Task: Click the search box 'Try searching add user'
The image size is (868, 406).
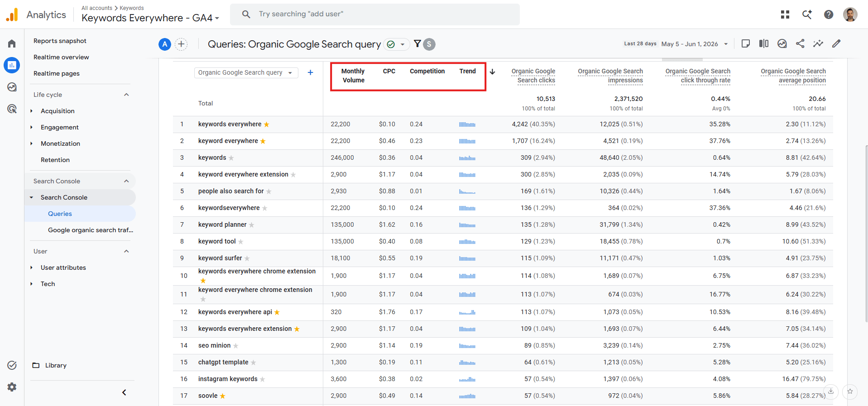Action: (x=375, y=14)
